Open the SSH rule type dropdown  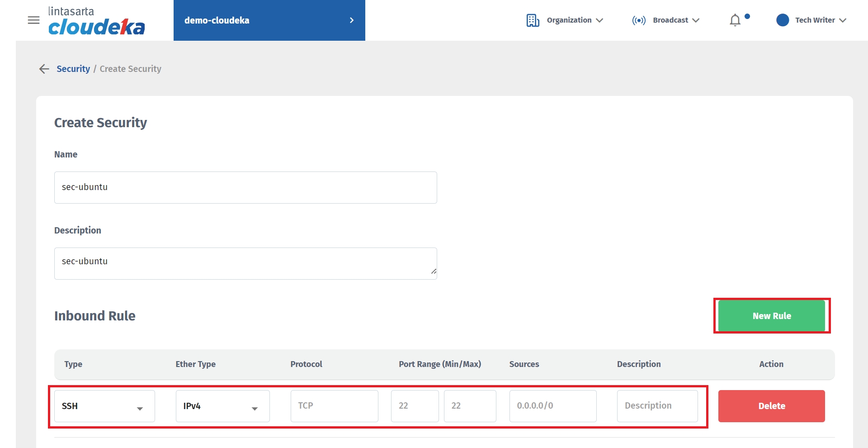[x=104, y=406]
